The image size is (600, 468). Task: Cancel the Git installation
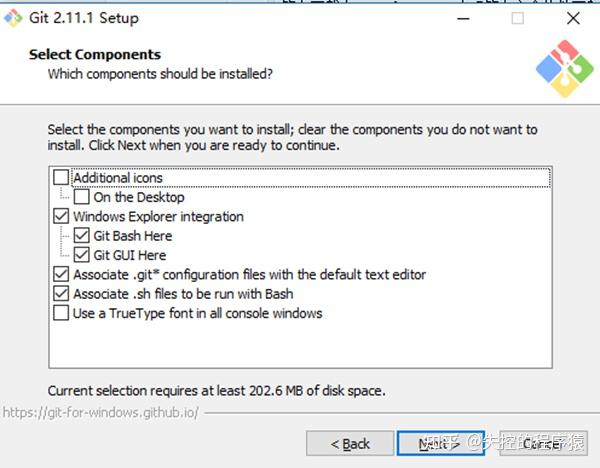542,443
